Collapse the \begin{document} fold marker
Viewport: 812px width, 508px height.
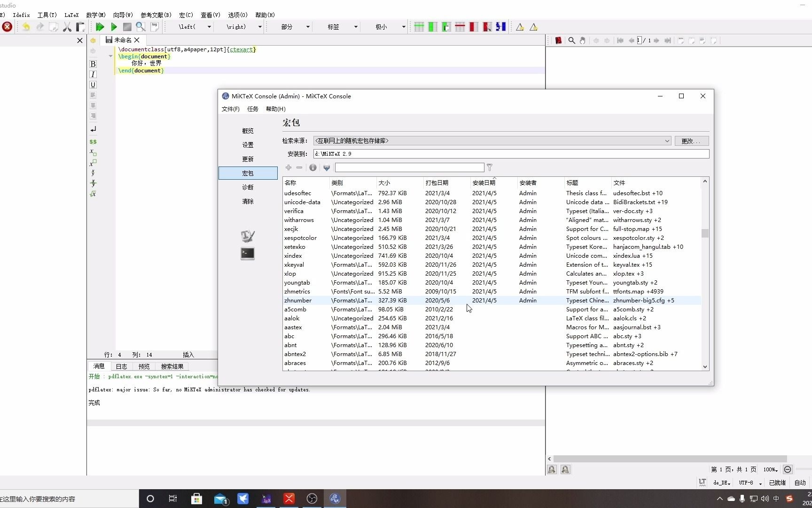[110, 56]
